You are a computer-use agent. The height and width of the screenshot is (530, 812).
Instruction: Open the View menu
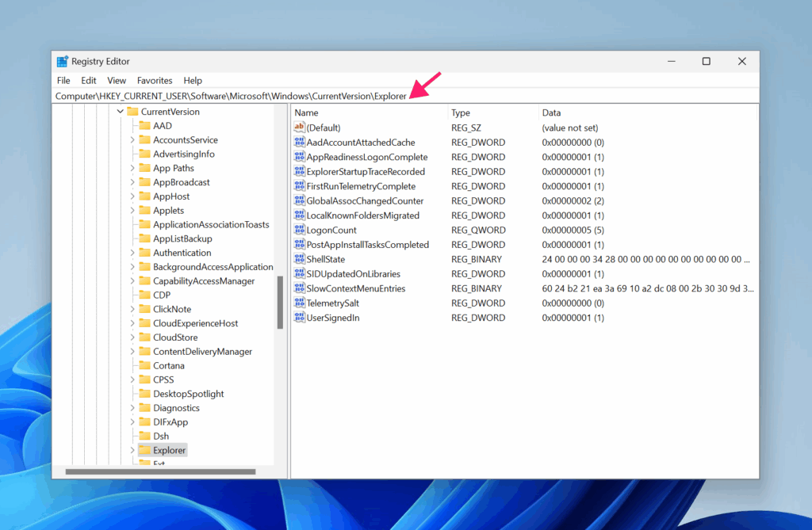click(x=117, y=80)
